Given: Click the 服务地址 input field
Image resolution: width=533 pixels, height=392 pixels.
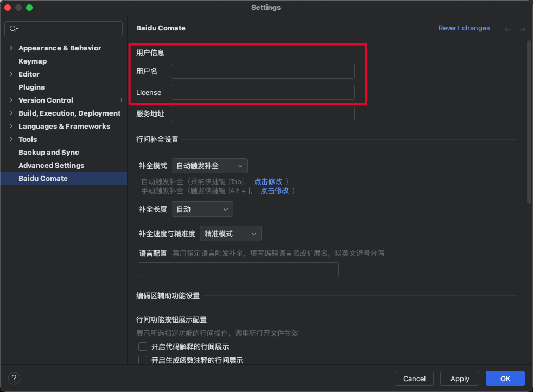Looking at the screenshot, I should click(263, 113).
